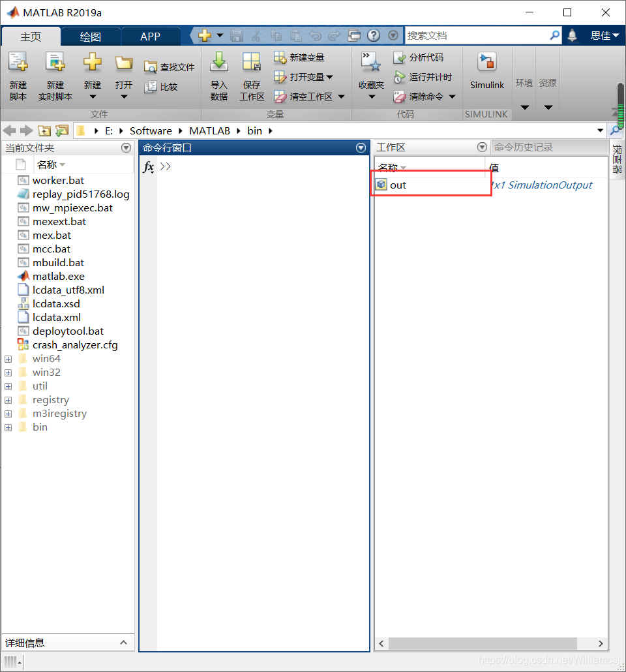Click the 导入数据 (Import Data) icon
Viewport: 626px width, 672px height.
[219, 62]
